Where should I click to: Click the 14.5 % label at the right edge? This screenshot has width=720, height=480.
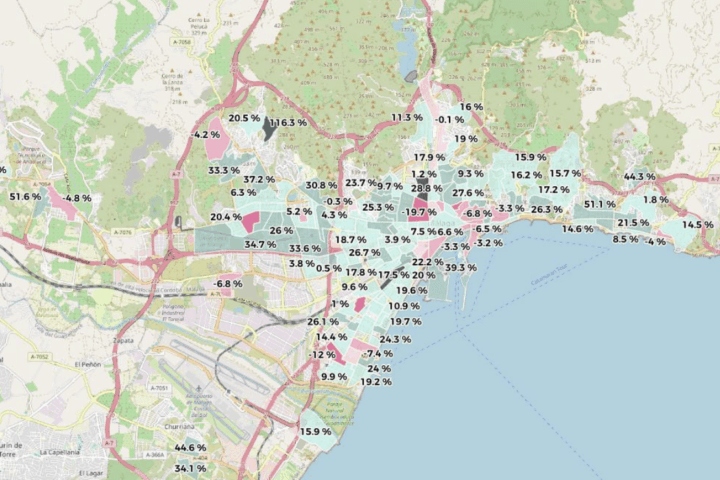(698, 225)
